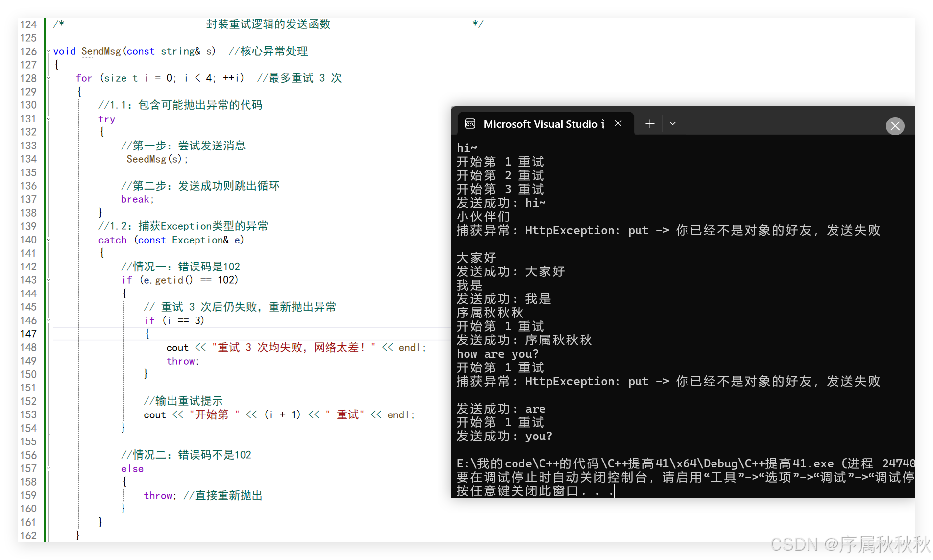
Task: Open the terminal tab dropdown chevron
Action: (x=672, y=123)
